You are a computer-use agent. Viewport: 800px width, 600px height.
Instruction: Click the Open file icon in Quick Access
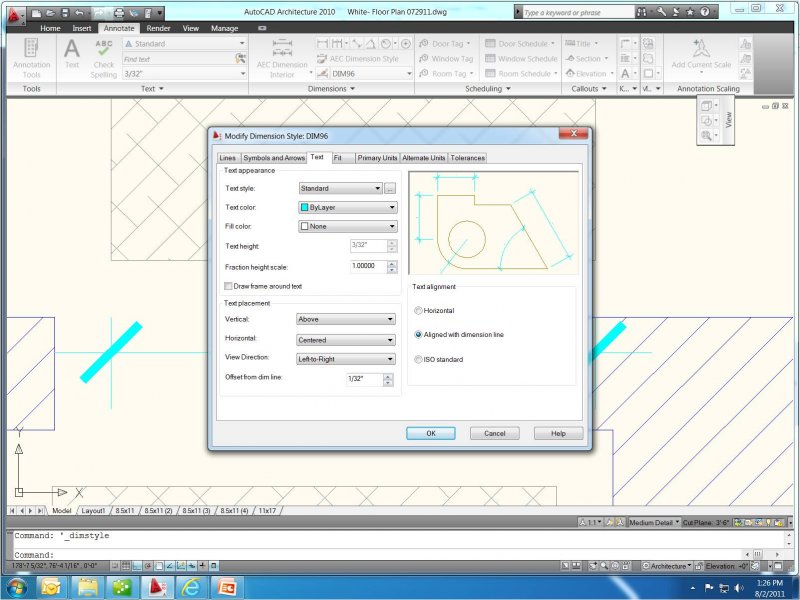click(51, 13)
